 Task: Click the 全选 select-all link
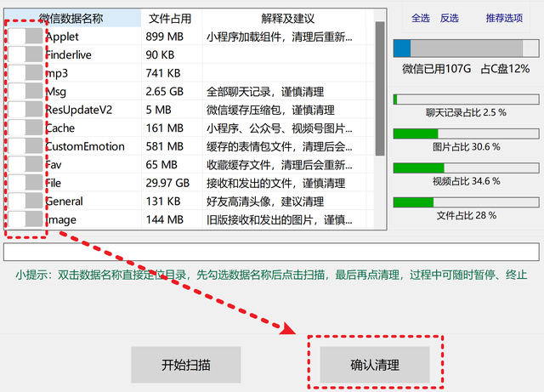421,18
